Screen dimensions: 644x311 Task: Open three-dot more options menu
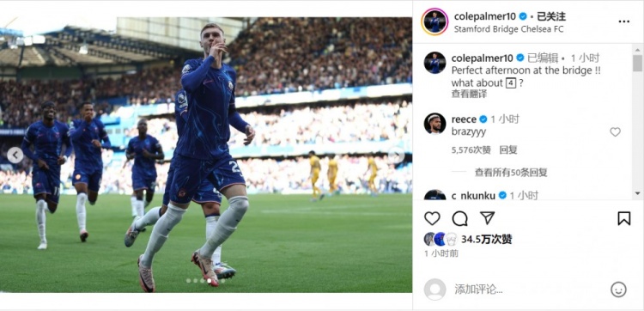(623, 21)
